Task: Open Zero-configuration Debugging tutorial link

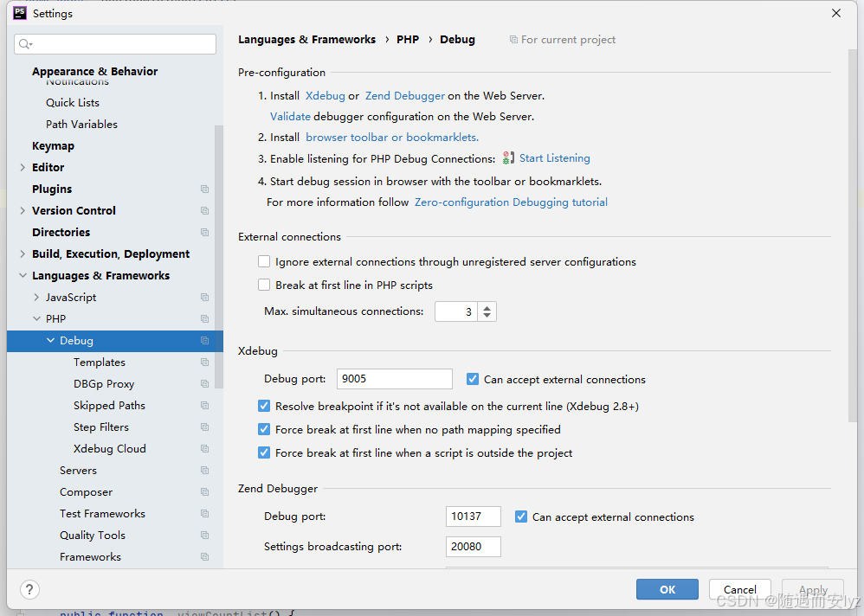Action: (x=511, y=202)
